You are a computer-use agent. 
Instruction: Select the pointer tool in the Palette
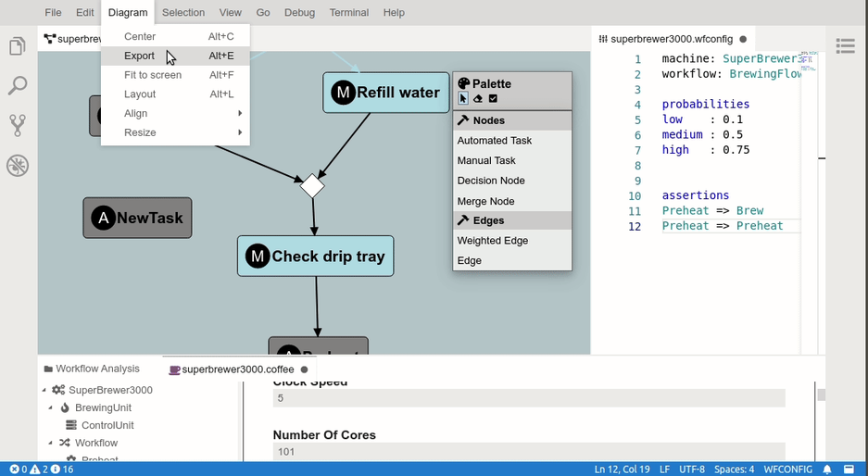click(x=463, y=98)
